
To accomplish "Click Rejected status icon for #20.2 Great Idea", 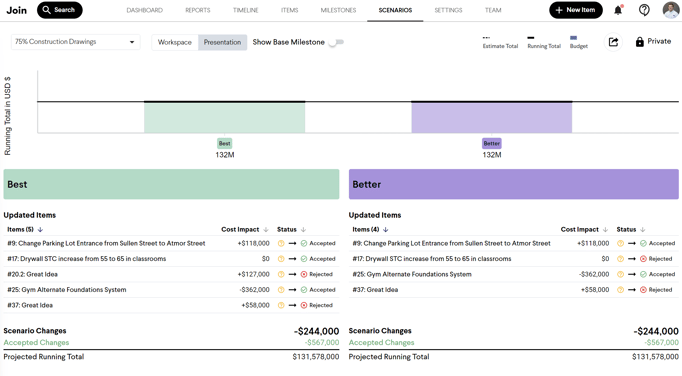I will coord(304,274).
